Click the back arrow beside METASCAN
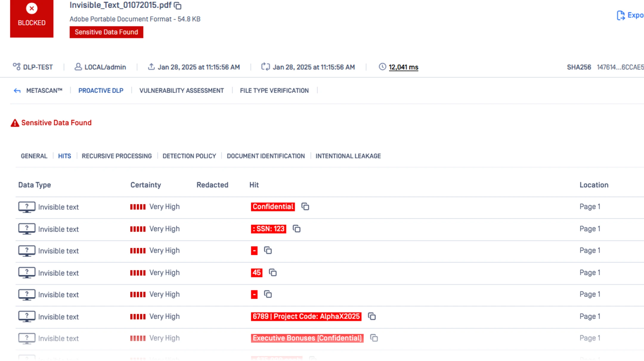This screenshot has height=361, width=644. (17, 91)
